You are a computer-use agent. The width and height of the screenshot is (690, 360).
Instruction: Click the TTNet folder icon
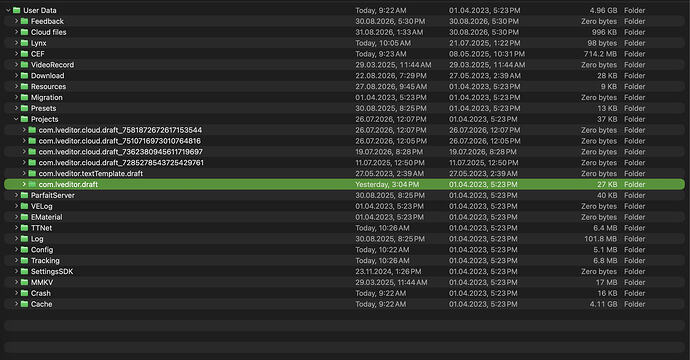click(x=25, y=228)
